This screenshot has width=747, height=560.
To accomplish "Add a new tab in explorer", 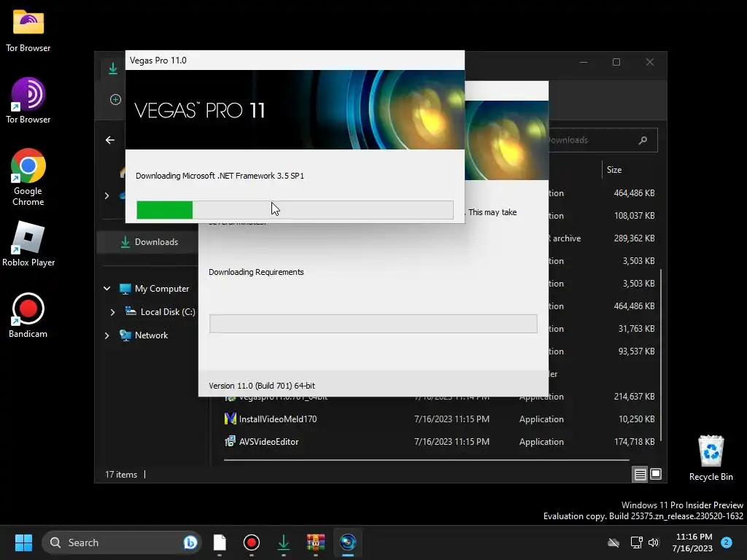I will [x=115, y=99].
